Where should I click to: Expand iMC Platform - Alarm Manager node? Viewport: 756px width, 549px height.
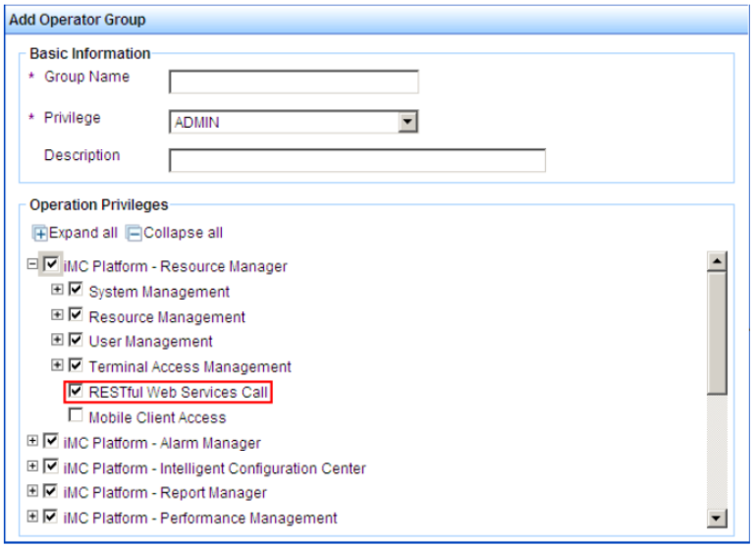(x=32, y=440)
